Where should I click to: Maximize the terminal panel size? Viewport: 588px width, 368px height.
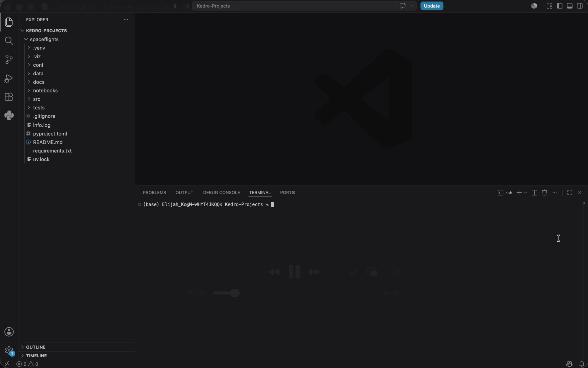569,193
